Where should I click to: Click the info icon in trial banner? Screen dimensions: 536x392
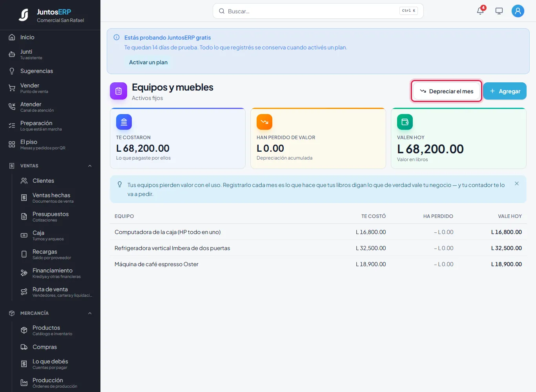117,38
